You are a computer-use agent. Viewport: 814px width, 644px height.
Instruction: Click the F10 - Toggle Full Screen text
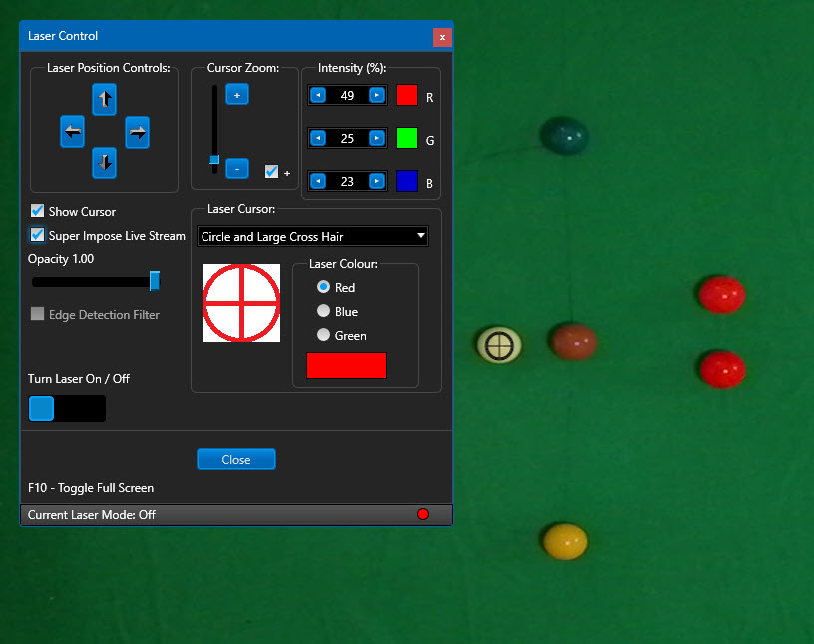pos(91,488)
